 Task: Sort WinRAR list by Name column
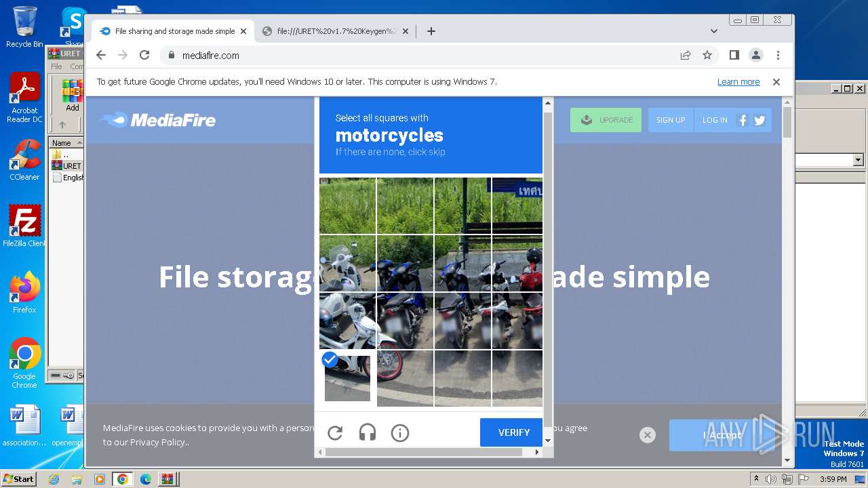coord(66,143)
